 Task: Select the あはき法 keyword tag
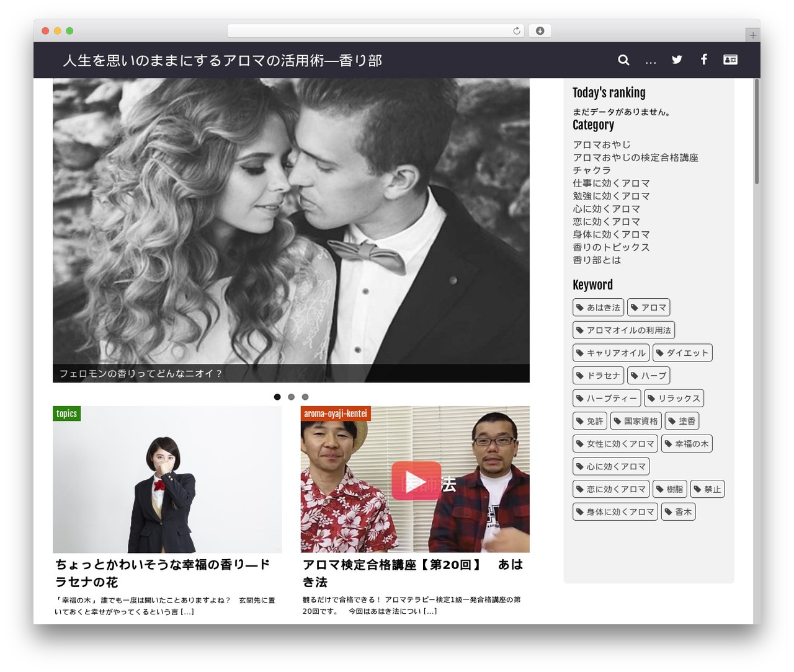pos(598,307)
